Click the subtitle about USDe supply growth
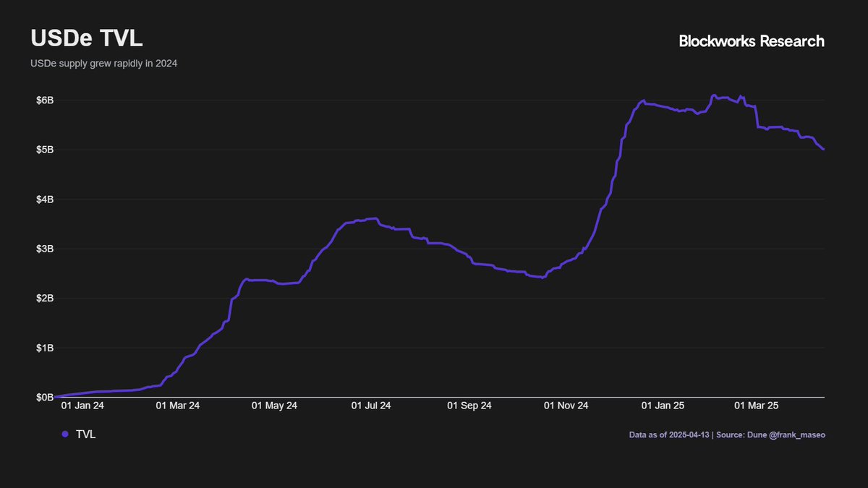Image resolution: width=868 pixels, height=488 pixels. (x=103, y=64)
